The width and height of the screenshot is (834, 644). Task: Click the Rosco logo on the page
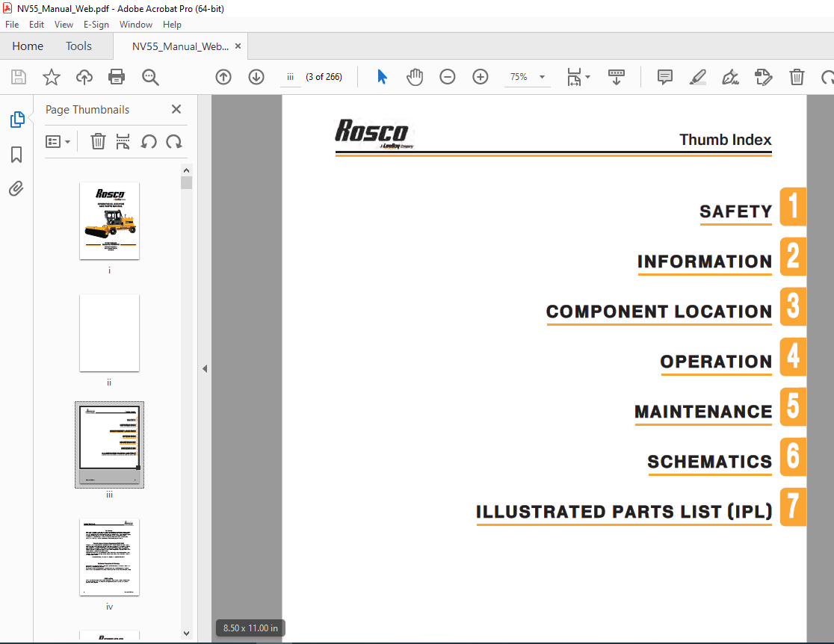pos(374,133)
